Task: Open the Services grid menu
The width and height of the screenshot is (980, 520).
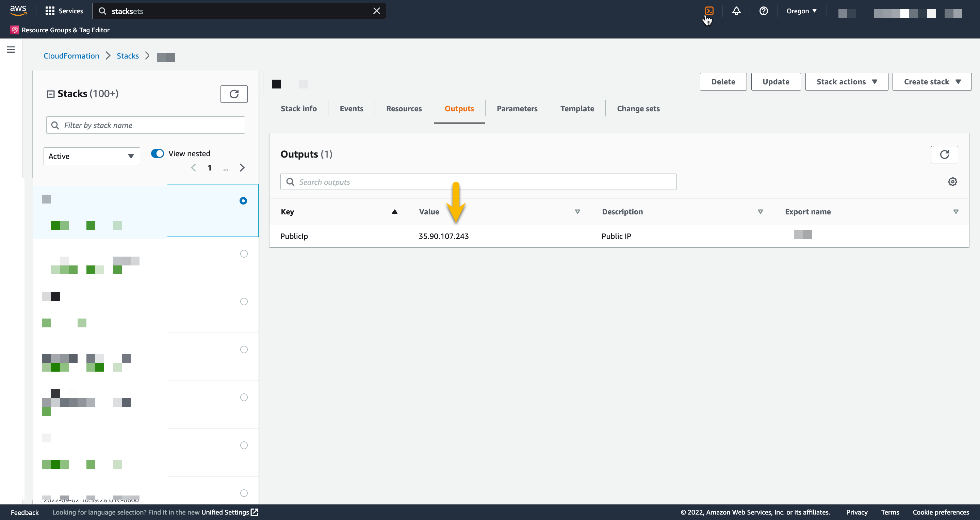Action: click(x=64, y=11)
